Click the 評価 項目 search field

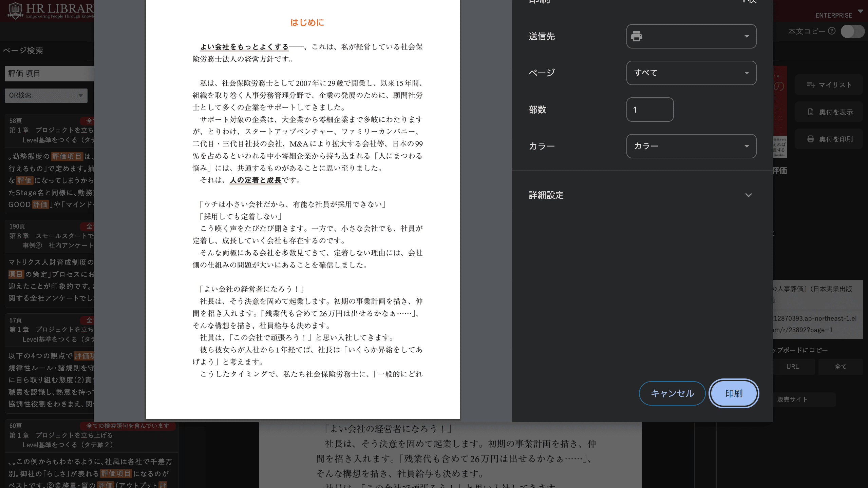pyautogui.click(x=49, y=74)
